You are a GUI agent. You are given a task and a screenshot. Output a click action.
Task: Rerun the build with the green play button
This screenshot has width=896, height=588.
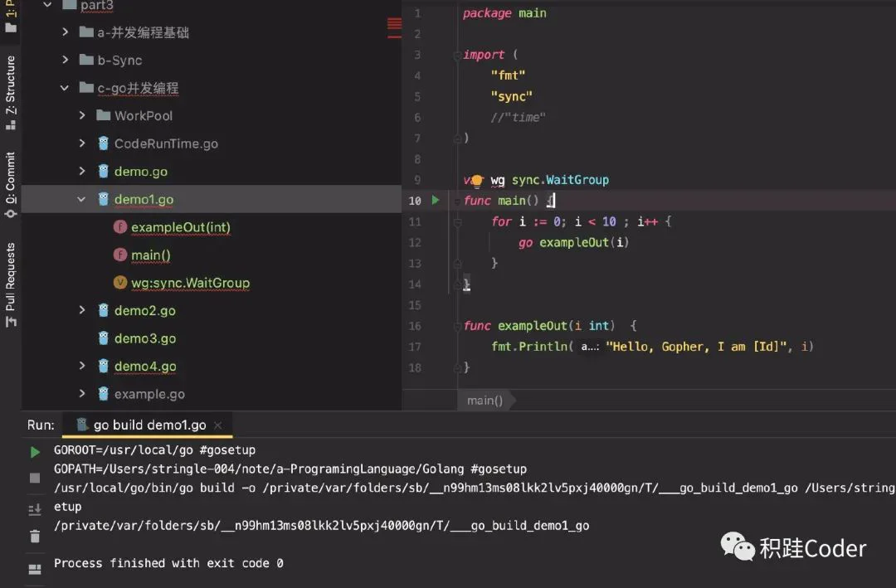(x=35, y=451)
